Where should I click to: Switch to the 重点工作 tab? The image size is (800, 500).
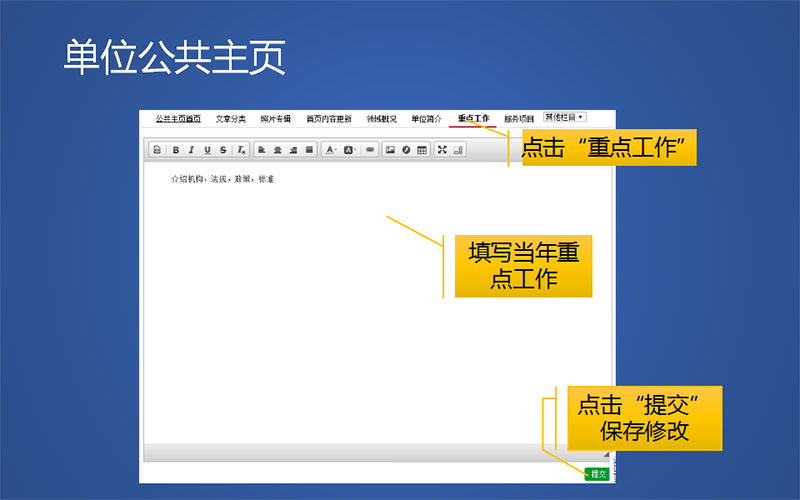pyautogui.click(x=473, y=119)
